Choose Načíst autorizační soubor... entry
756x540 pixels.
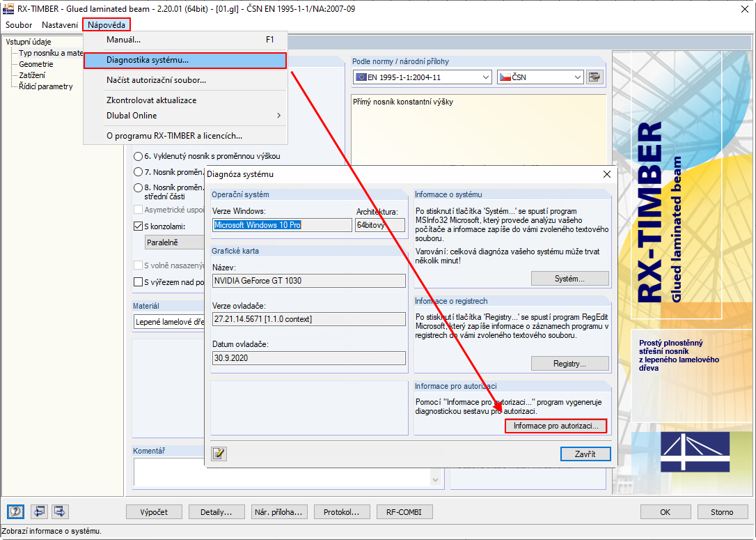185,80
